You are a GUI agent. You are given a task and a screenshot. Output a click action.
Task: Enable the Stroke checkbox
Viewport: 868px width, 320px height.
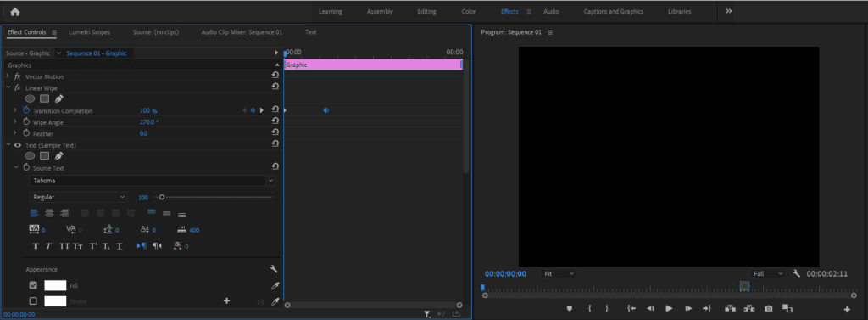(x=33, y=301)
